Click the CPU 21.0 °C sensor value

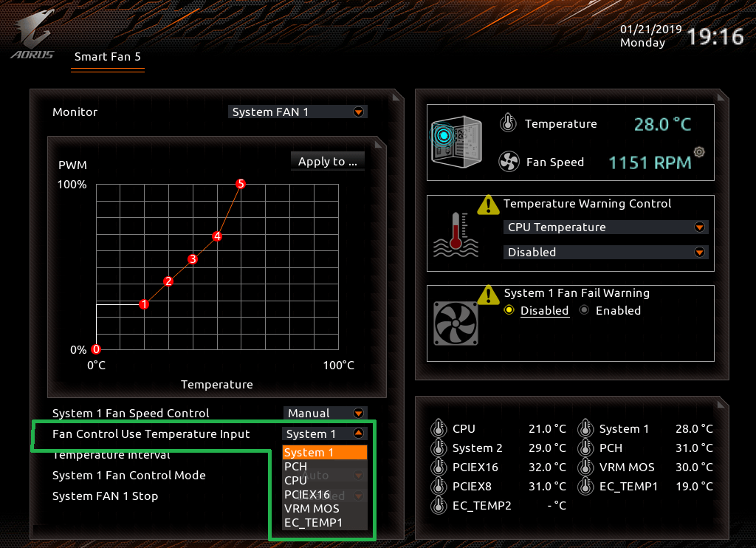(x=547, y=428)
